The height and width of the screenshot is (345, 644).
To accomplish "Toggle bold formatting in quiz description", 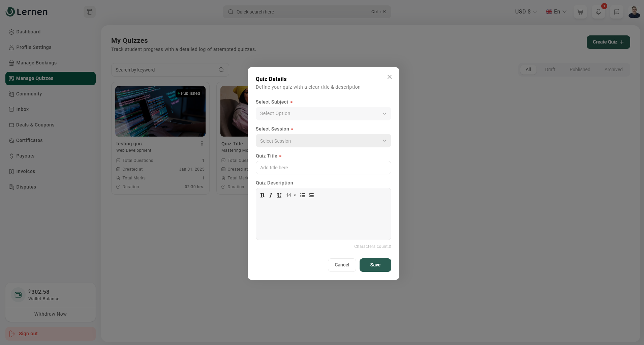I will pos(262,195).
